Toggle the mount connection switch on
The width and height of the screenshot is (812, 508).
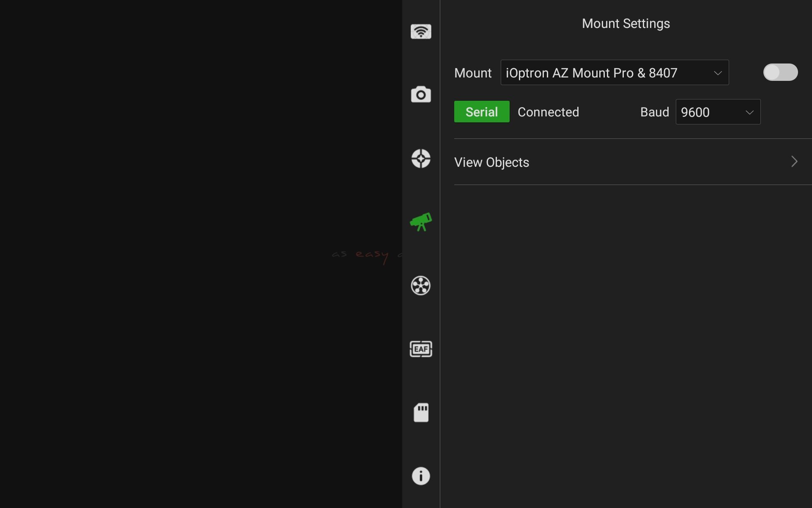click(780, 72)
